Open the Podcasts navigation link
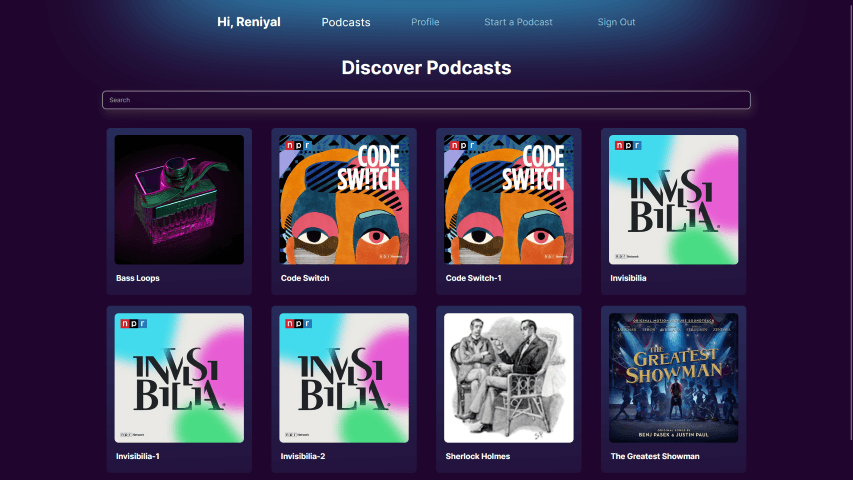The height and width of the screenshot is (480, 853). (346, 22)
